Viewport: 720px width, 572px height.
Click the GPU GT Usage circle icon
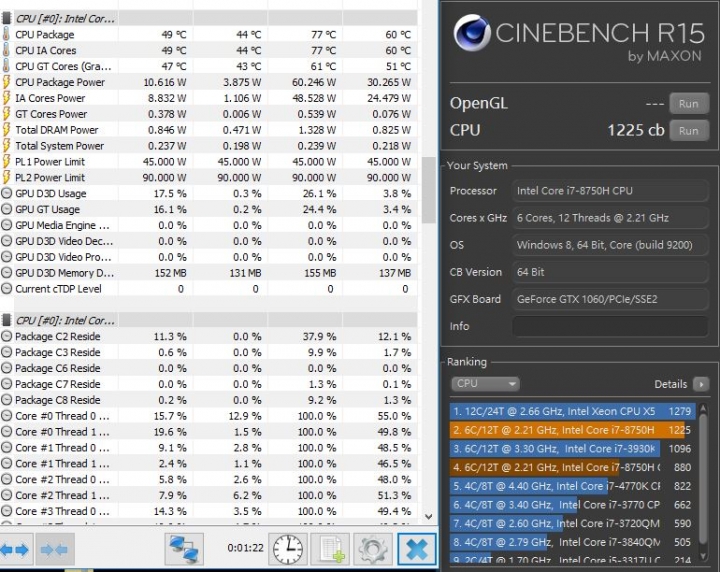click(6, 209)
